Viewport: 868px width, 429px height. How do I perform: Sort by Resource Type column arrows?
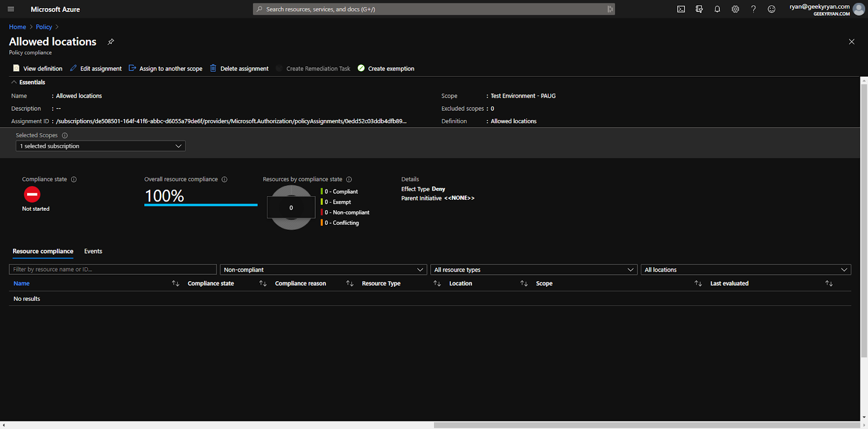point(437,283)
